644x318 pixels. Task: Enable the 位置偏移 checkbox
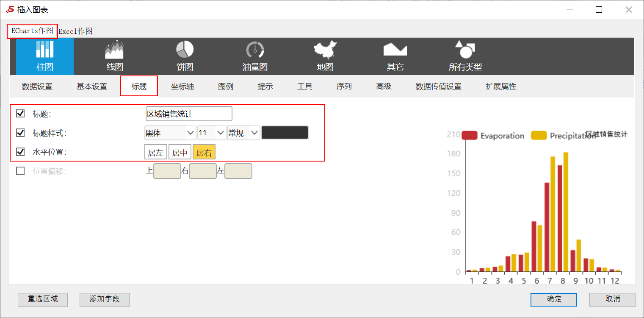click(20, 171)
